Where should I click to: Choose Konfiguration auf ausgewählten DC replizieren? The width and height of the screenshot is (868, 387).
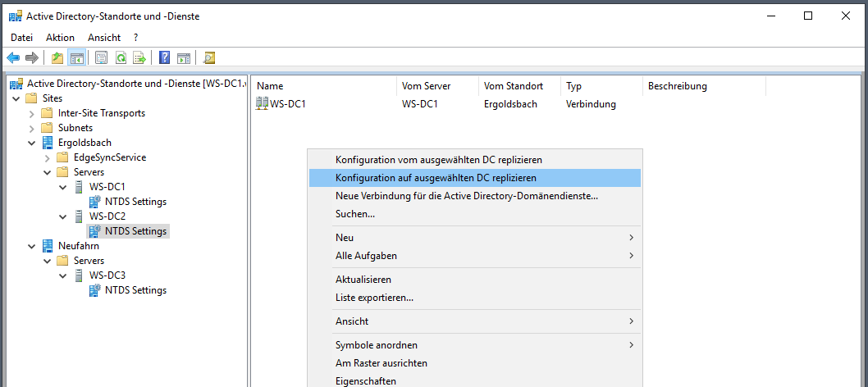click(x=474, y=178)
